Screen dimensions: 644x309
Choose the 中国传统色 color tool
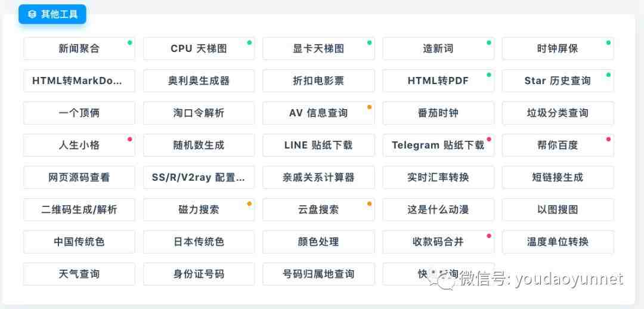pos(79,242)
